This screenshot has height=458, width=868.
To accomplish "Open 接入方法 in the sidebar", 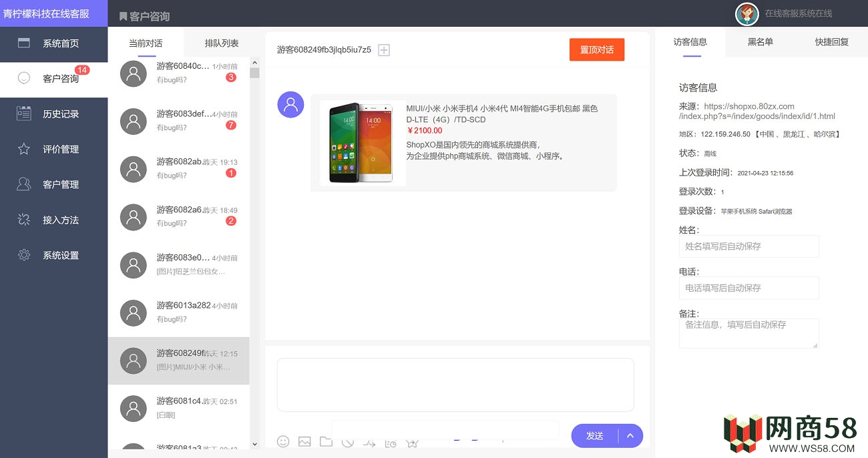I will point(53,220).
